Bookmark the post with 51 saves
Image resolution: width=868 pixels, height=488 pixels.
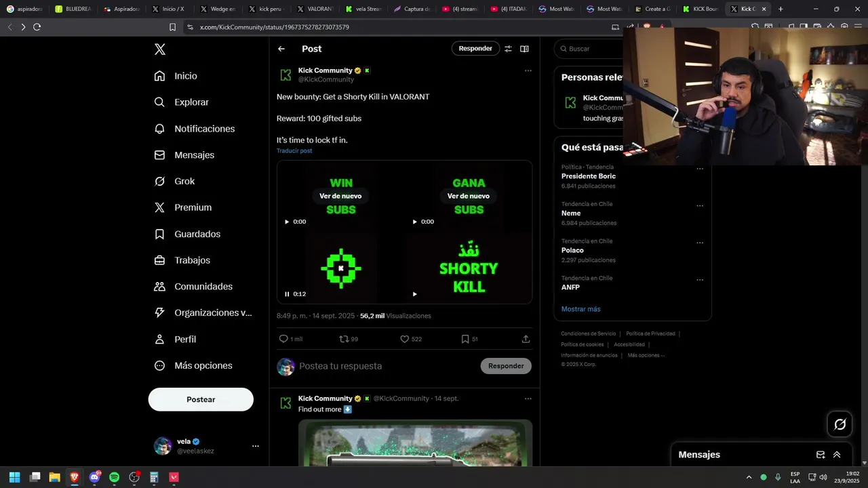pyautogui.click(x=465, y=339)
